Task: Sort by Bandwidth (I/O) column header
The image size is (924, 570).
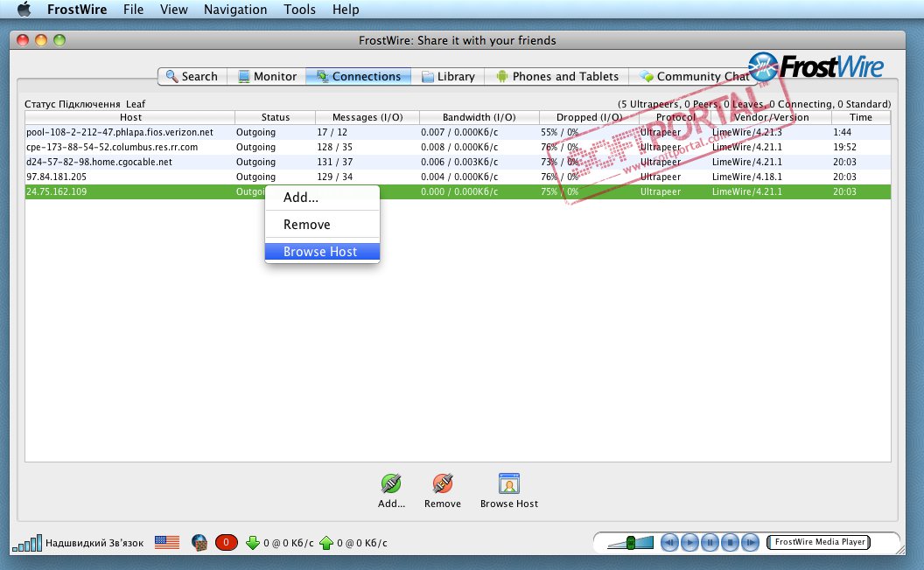Action: tap(479, 117)
